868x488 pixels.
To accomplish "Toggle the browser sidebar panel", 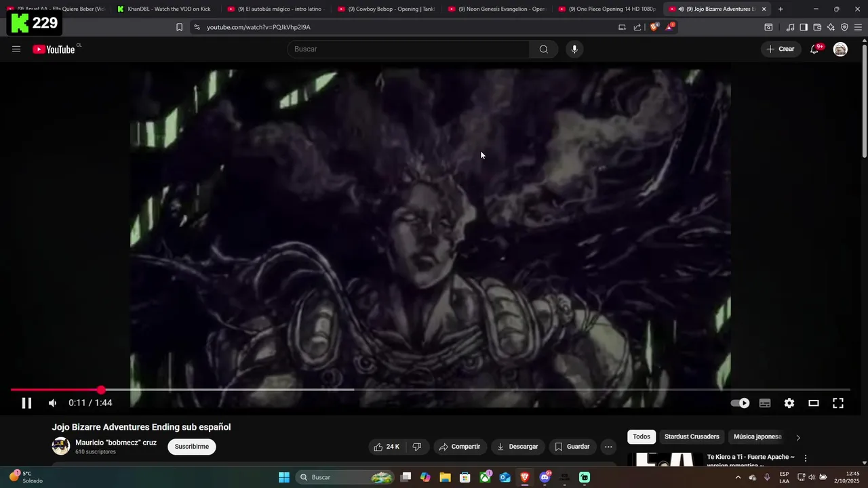I will click(804, 27).
